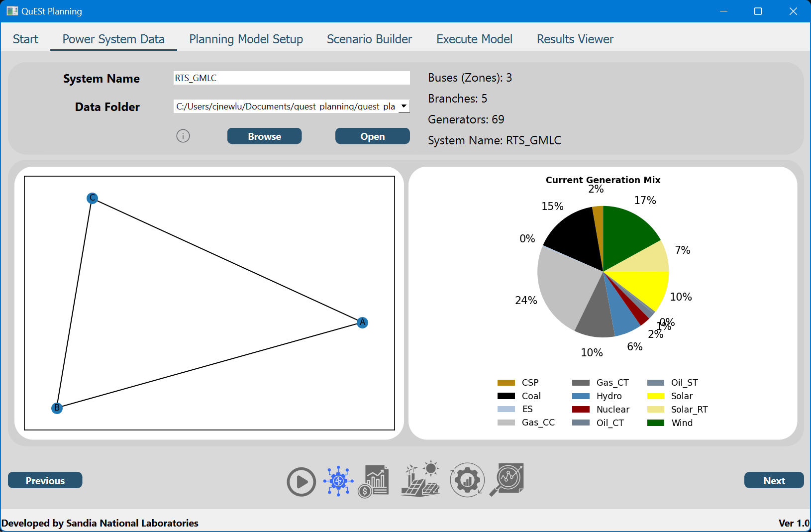Click the Oil_CT legend color swatch
Image resolution: width=811 pixels, height=532 pixels.
point(581,423)
